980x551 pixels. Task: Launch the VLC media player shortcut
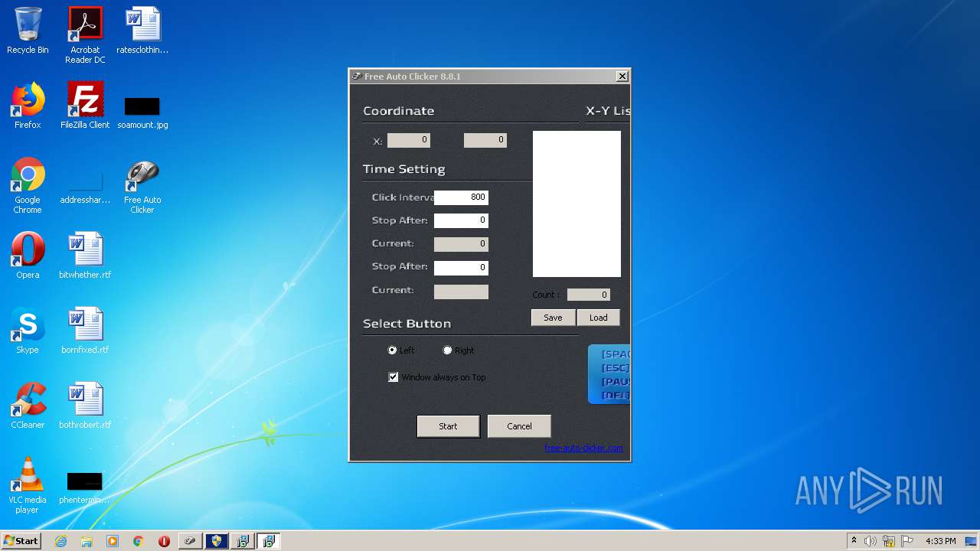click(x=28, y=485)
